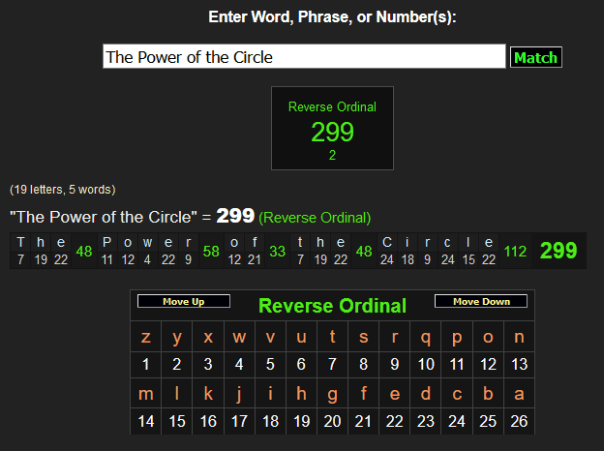Select letter a in the cipher table

pos(518,393)
